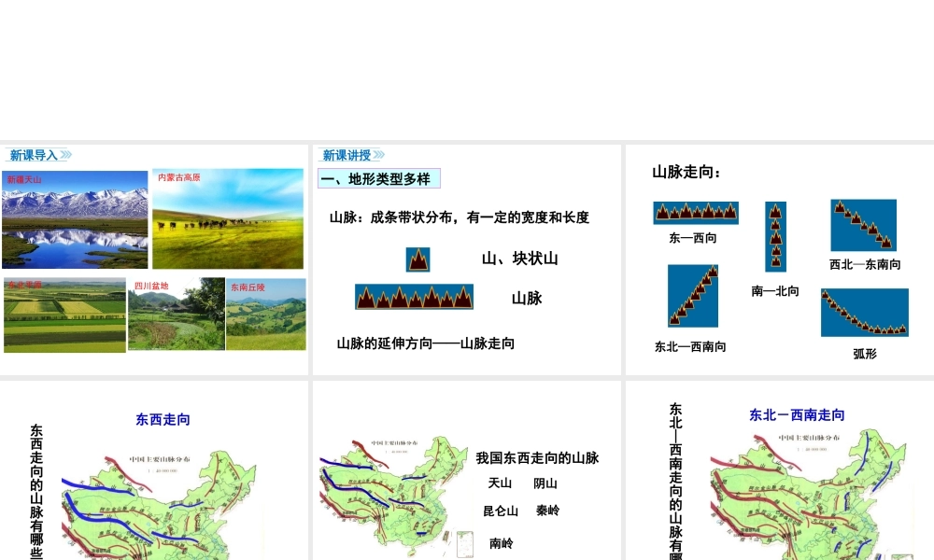Click the 我国东西走向的山脉 heading
The width and height of the screenshot is (934, 560).
[537, 458]
